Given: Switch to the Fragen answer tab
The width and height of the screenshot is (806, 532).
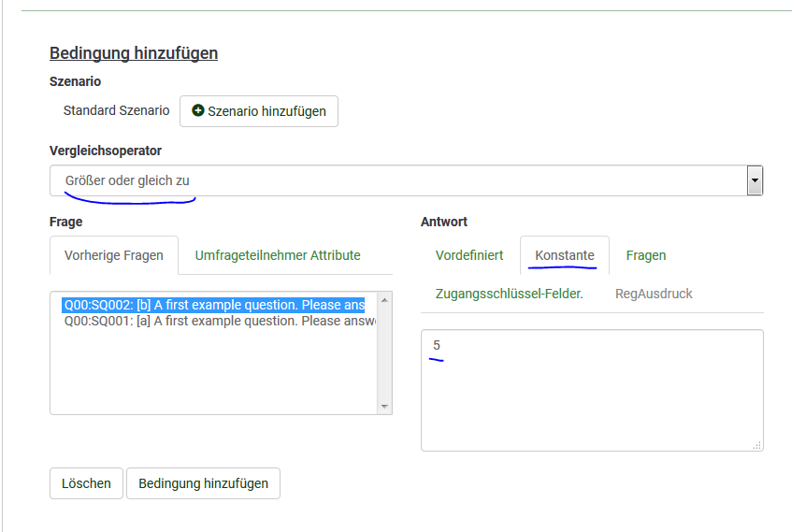Looking at the screenshot, I should 645,255.
